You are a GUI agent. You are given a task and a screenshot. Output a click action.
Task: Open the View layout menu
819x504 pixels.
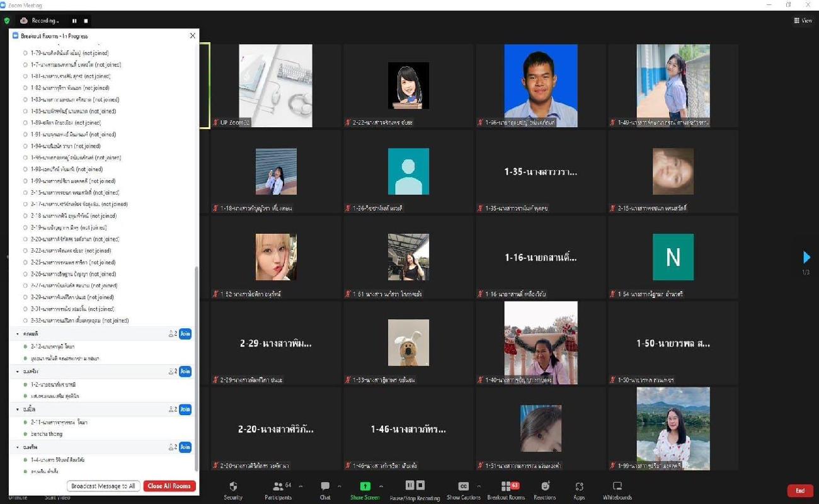point(803,21)
